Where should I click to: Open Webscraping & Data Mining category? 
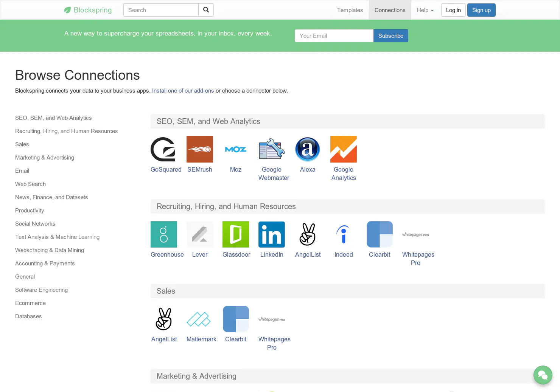click(x=50, y=250)
